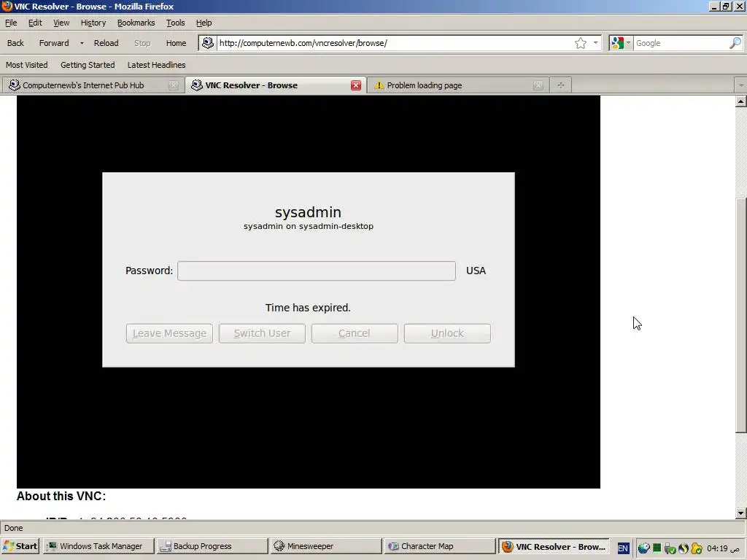Select the VNC Resolver - Browse tab
This screenshot has width=747, height=560.
(275, 85)
